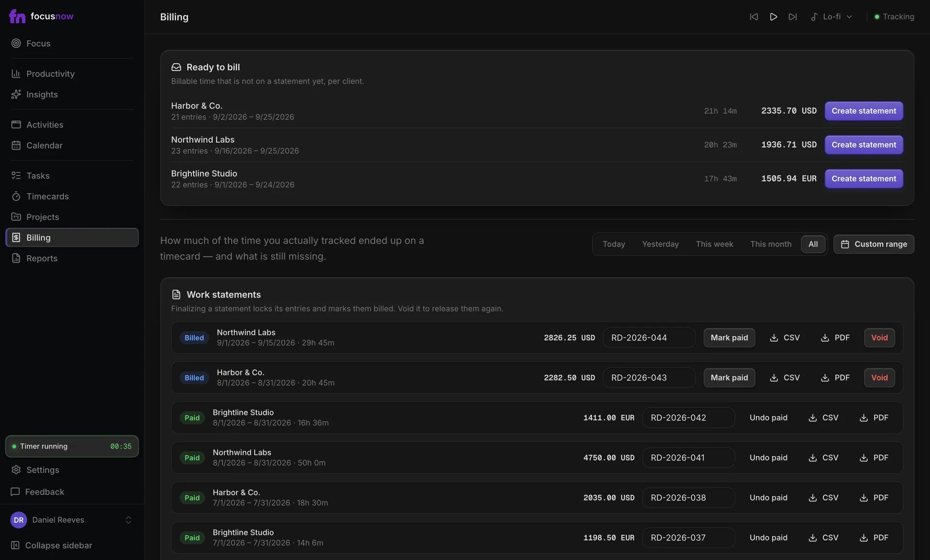Click the DR user avatar

[x=18, y=520]
